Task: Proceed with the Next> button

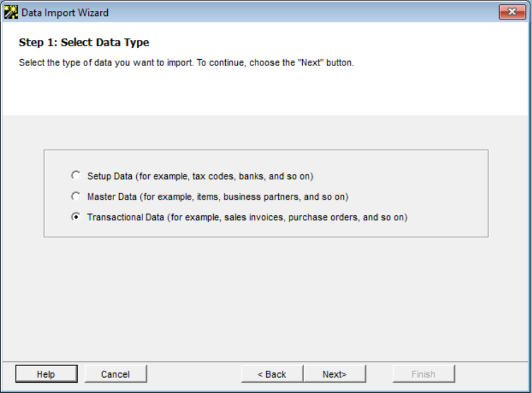Action: (335, 374)
